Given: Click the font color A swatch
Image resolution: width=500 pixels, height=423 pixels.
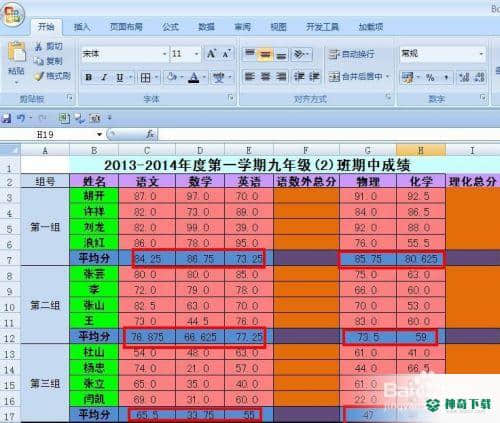Looking at the screenshot, I should pyautogui.click(x=194, y=78).
